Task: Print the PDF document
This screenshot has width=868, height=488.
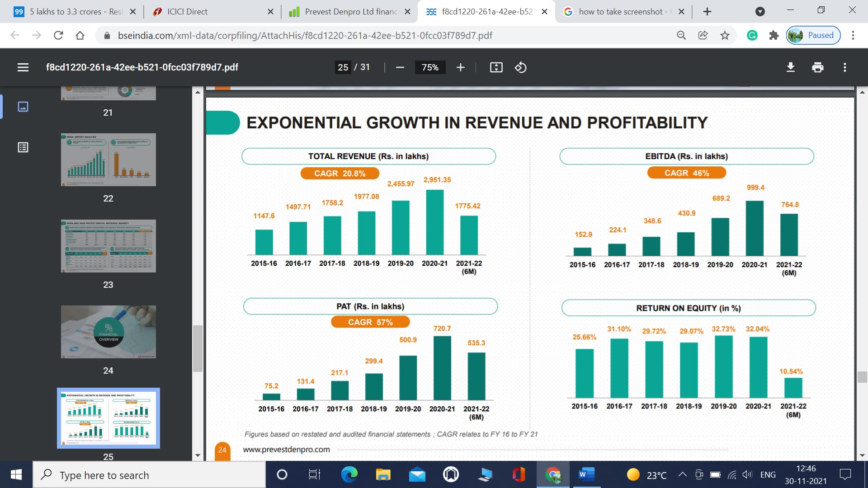Action: (817, 67)
